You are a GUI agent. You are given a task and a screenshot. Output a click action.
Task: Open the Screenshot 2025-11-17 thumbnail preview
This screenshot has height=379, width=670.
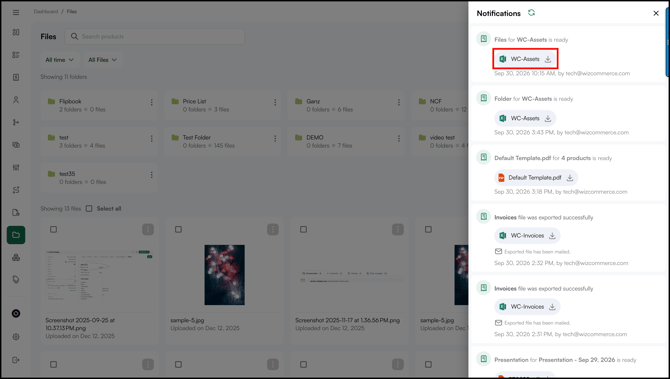[x=349, y=275]
